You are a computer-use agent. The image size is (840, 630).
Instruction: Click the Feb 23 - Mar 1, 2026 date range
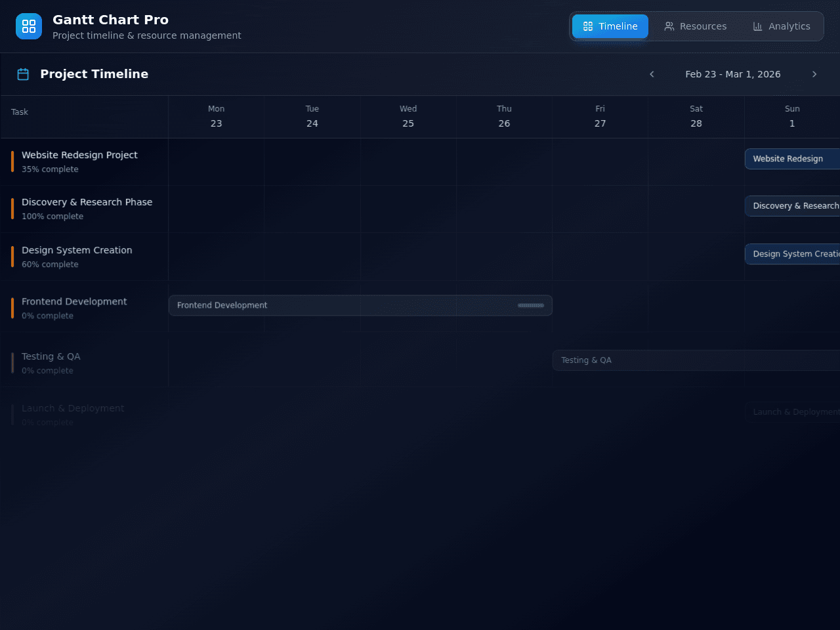coord(733,74)
